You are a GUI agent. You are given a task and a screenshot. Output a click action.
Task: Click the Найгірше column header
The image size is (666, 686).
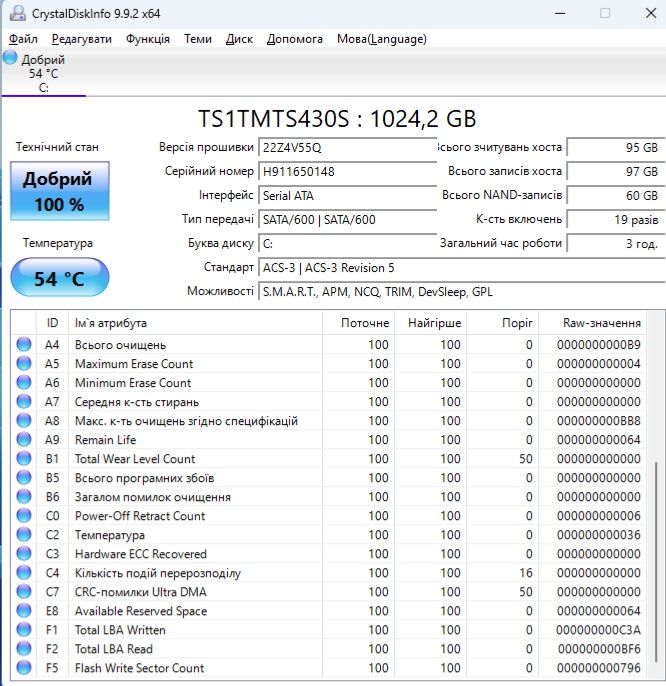click(431, 323)
